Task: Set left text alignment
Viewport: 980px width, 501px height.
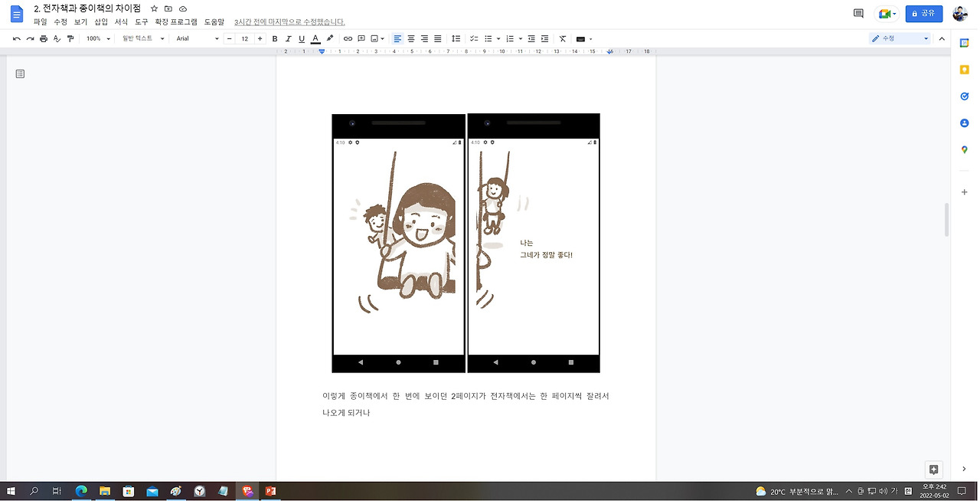Action: tap(397, 38)
